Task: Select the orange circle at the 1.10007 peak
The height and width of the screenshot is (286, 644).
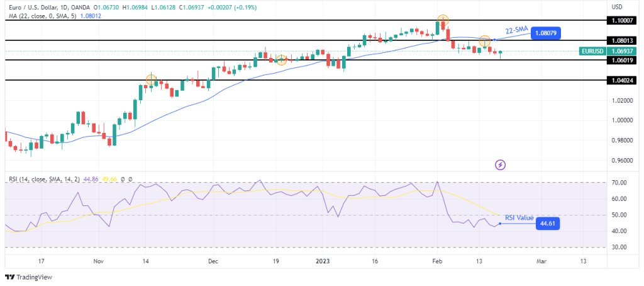Action: coord(443,20)
